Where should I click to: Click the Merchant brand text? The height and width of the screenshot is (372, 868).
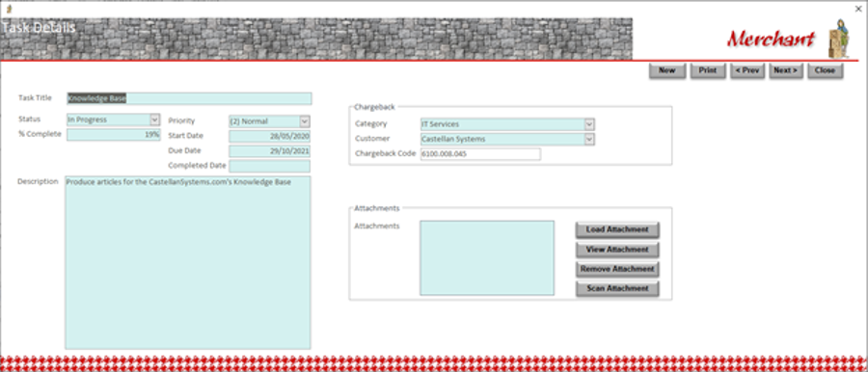(771, 39)
